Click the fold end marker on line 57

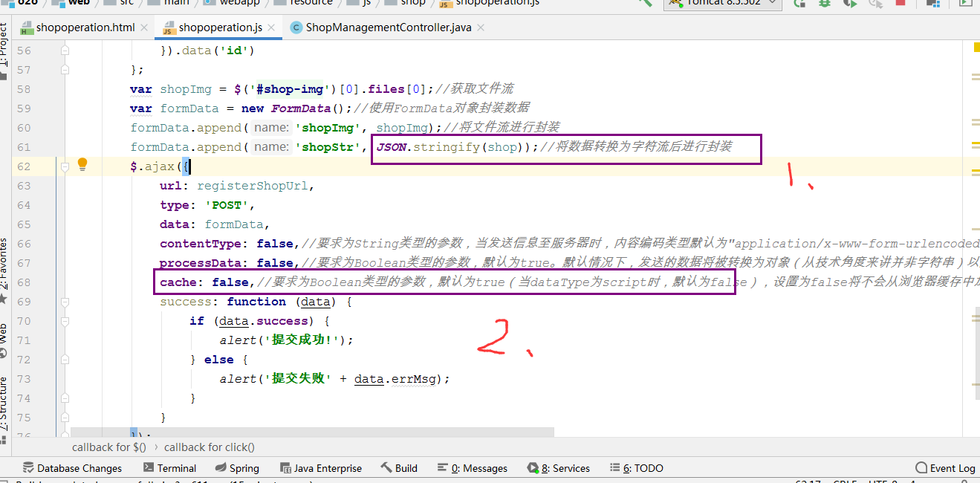65,70
